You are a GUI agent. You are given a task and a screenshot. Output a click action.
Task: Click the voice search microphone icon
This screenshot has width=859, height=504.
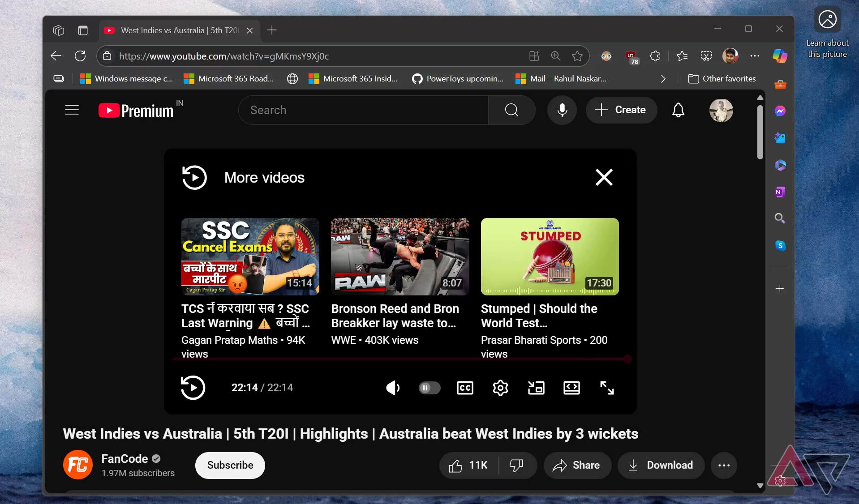pos(562,110)
